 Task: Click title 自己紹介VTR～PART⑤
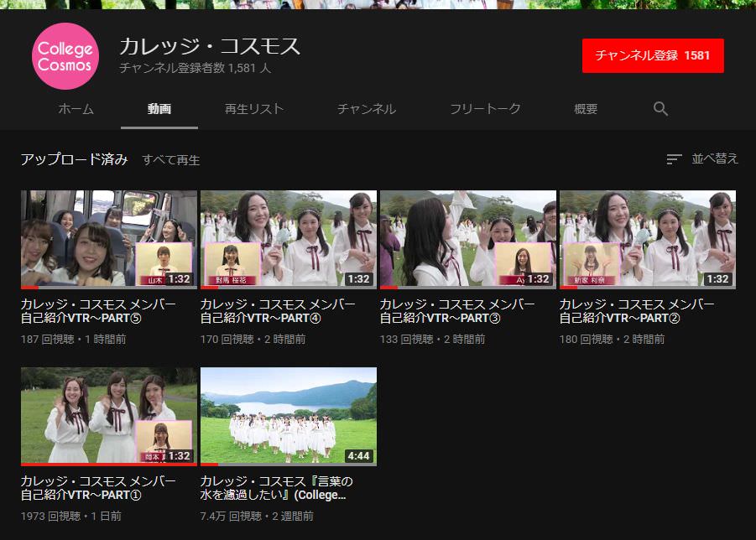pyautogui.click(x=98, y=311)
